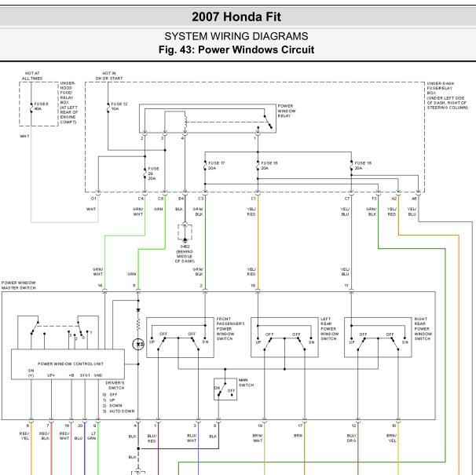Click the "G402 (BEHIND MIDDLE OF DASH)" ground label
Screen dimensions: 476x475
coord(185,254)
